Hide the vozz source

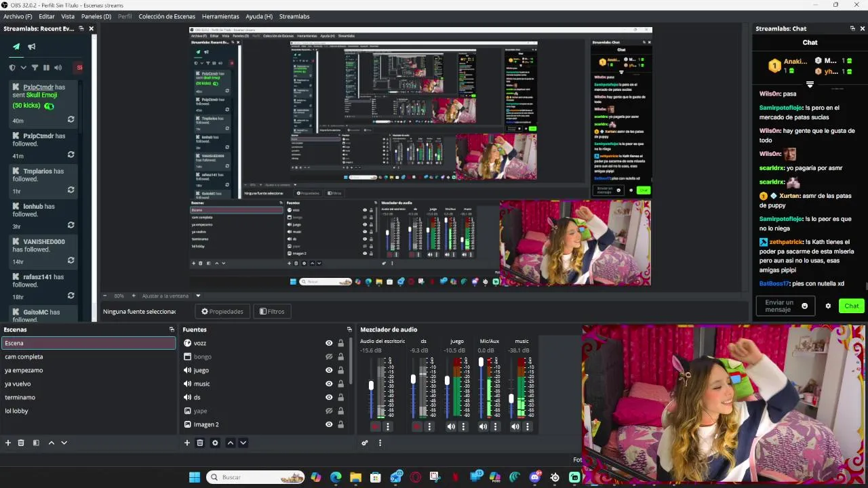[329, 343]
